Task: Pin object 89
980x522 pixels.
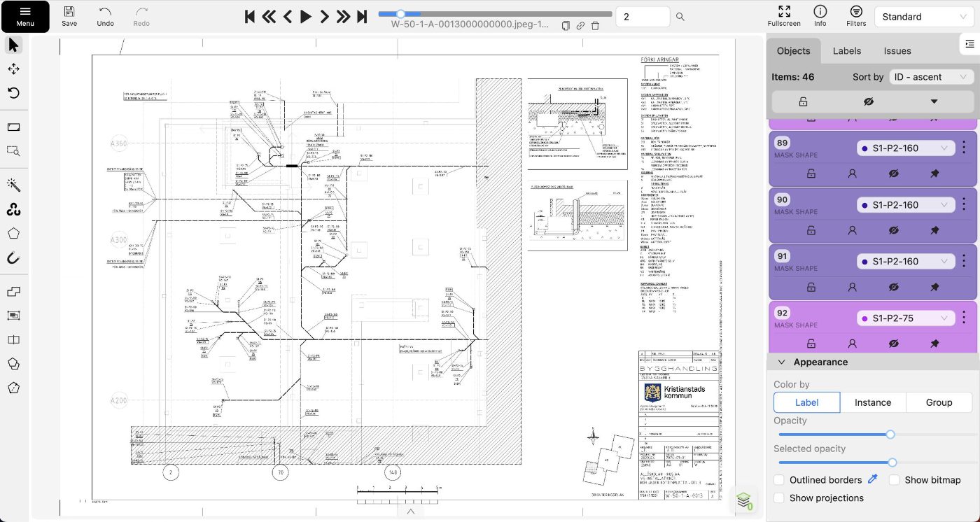Action: (x=934, y=174)
